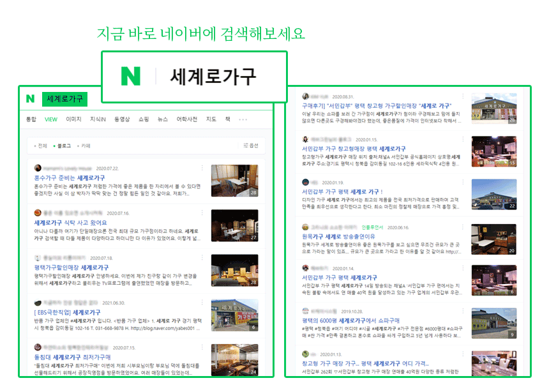Open the '세계로가구 식탁 사고 왔어요' post title
Viewport: 549px width, 392px height.
pos(70,222)
